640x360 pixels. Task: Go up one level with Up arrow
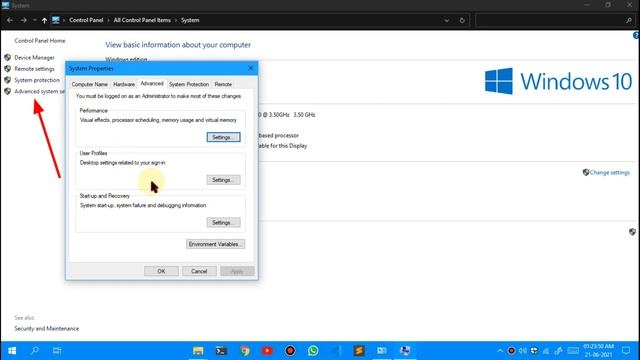[44, 20]
